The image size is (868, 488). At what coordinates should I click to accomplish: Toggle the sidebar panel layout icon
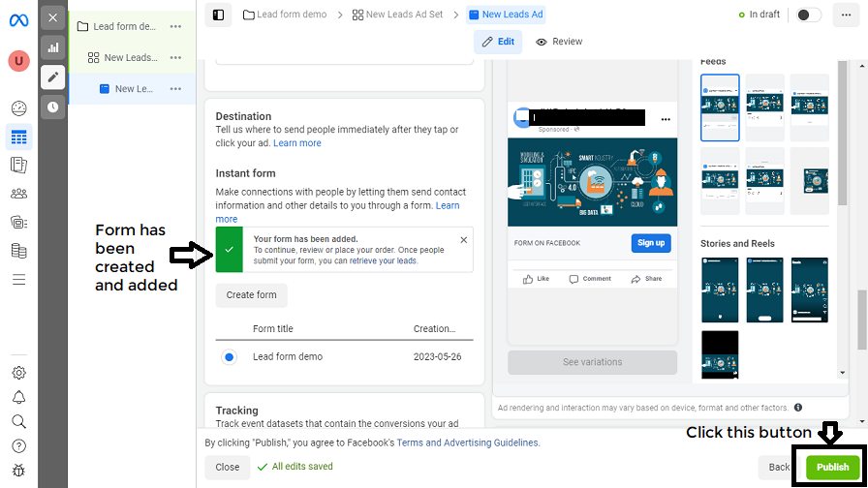[x=218, y=15]
